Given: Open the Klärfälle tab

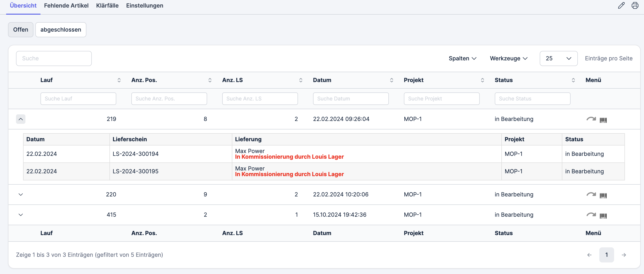Looking at the screenshot, I should tap(107, 5).
